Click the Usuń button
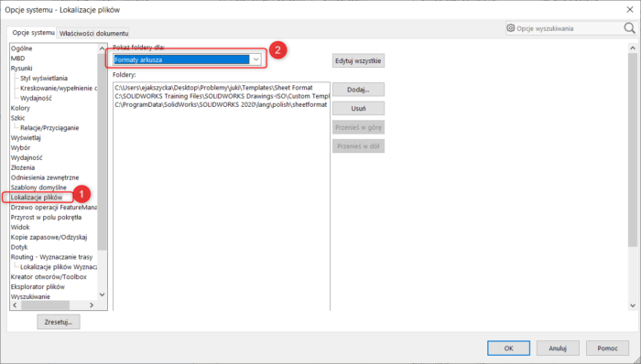 click(358, 109)
